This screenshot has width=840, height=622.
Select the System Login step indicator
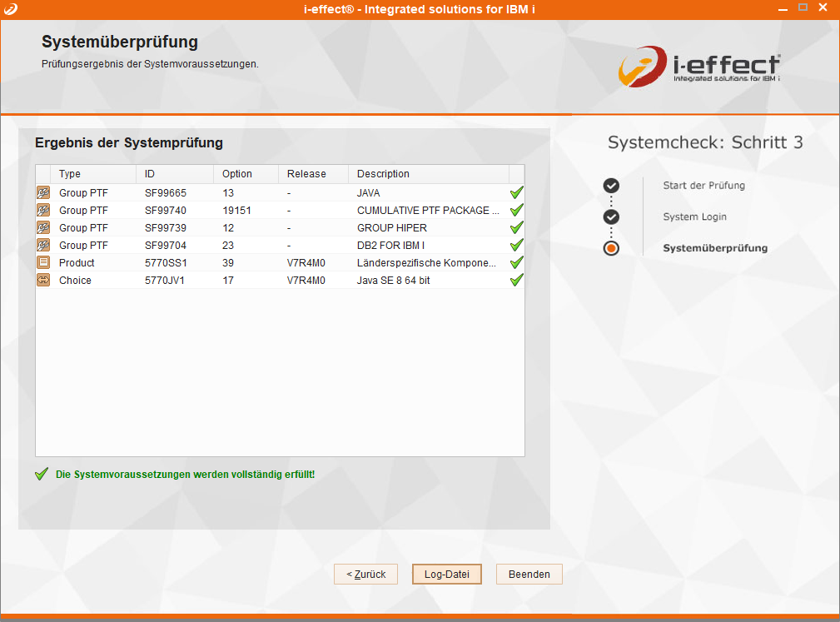coord(611,216)
